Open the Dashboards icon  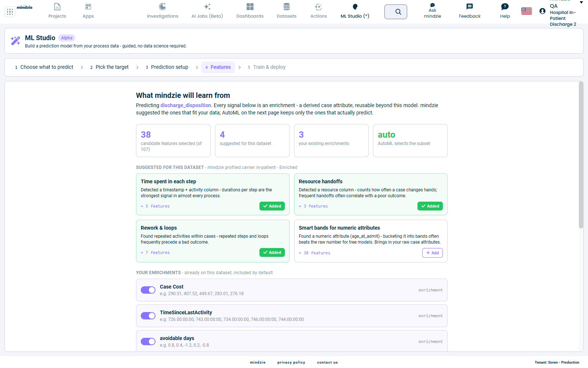(x=250, y=7)
